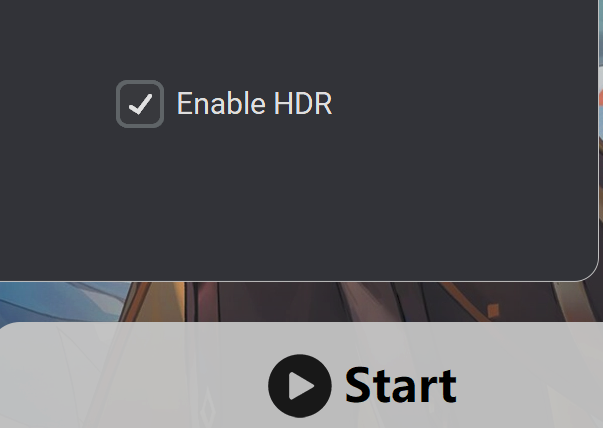Click the play icon on the Start button

300,386
